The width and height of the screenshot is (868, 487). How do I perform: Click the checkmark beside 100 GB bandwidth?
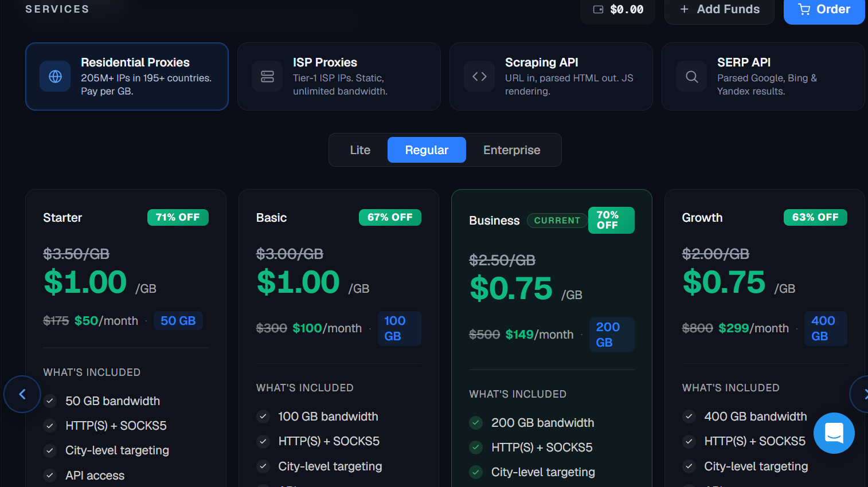click(263, 417)
